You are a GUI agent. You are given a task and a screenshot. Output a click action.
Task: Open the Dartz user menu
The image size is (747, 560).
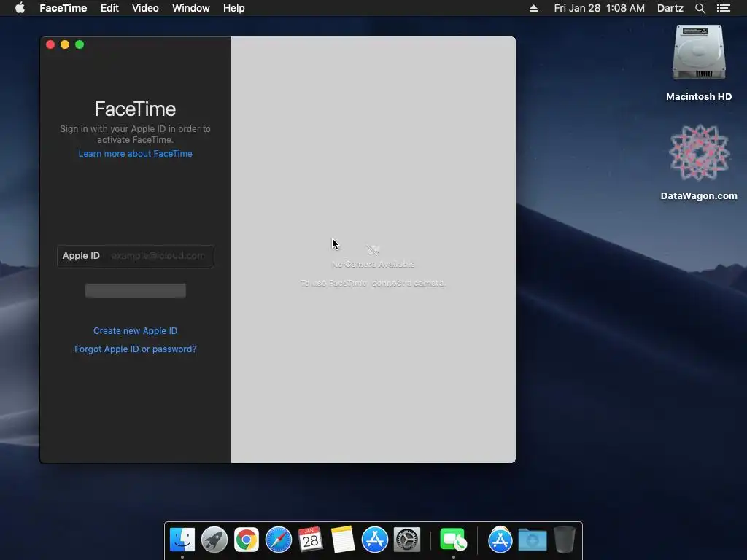click(x=670, y=8)
